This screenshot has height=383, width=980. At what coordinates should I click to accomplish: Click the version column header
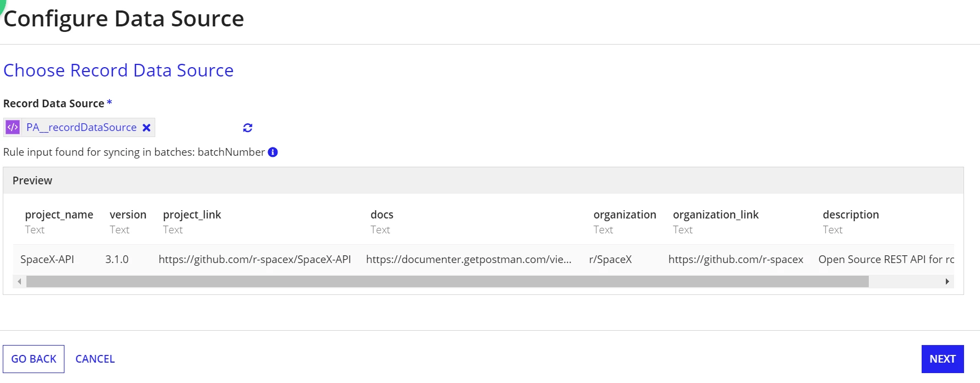coord(128,215)
